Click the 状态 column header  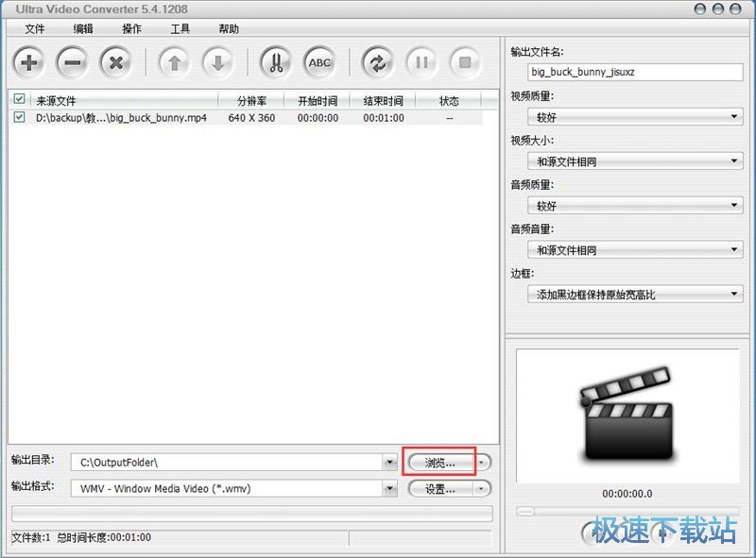click(449, 101)
